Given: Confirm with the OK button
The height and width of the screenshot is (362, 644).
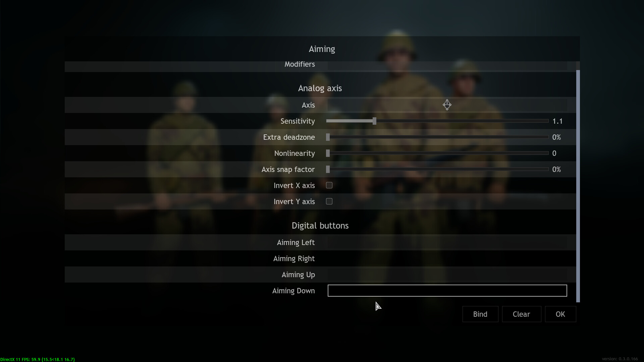Looking at the screenshot, I should pos(560,314).
